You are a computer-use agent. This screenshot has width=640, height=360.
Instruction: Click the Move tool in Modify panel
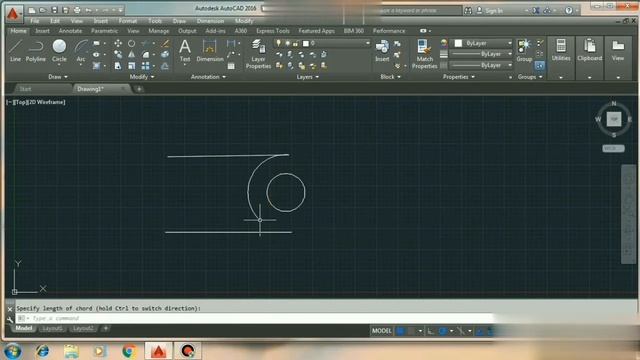point(118,43)
